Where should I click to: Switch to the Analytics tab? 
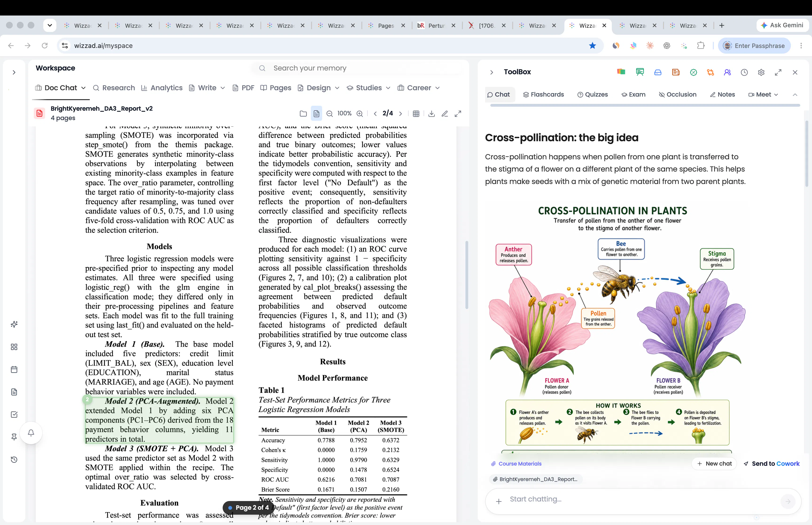click(162, 88)
